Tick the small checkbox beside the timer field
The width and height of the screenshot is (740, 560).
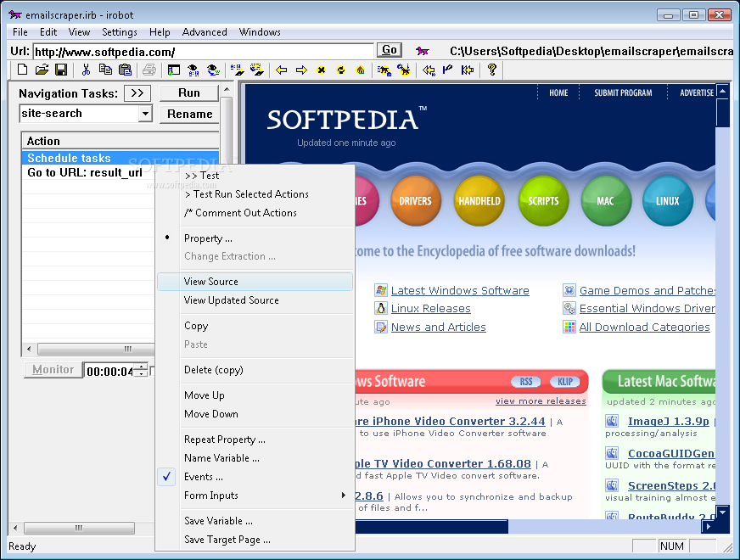pos(152,372)
